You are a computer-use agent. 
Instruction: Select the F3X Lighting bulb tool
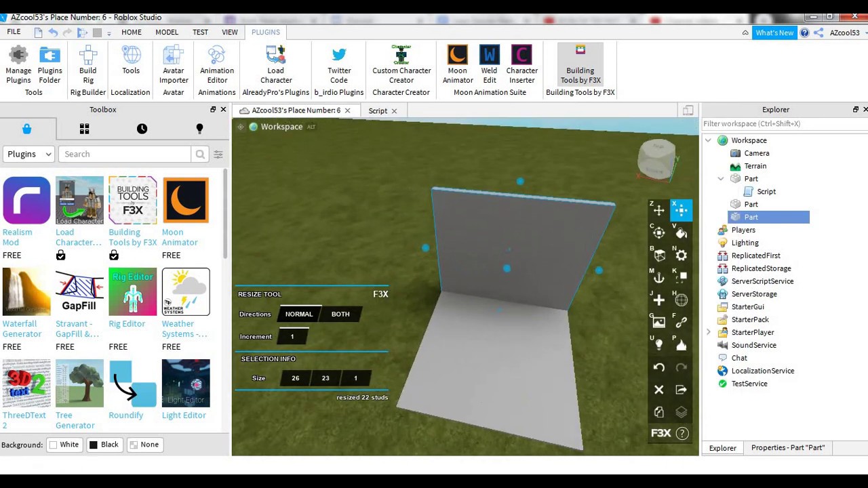pyautogui.click(x=659, y=345)
